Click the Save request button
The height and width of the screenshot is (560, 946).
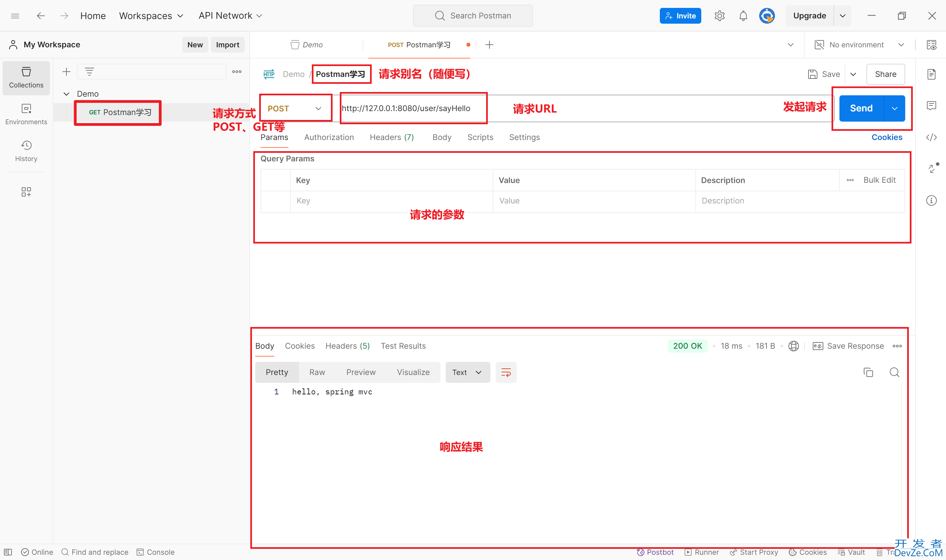click(824, 74)
